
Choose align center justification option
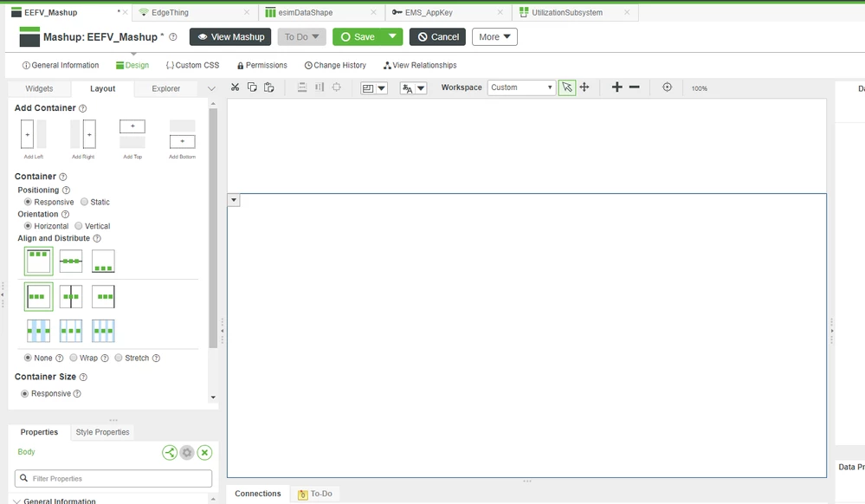pyautogui.click(x=71, y=297)
